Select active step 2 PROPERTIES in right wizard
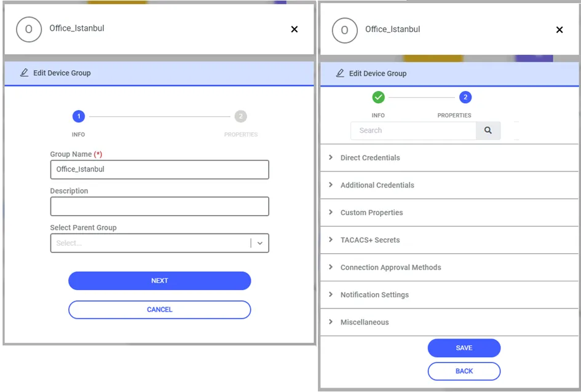This screenshot has height=392, width=581. pos(465,97)
